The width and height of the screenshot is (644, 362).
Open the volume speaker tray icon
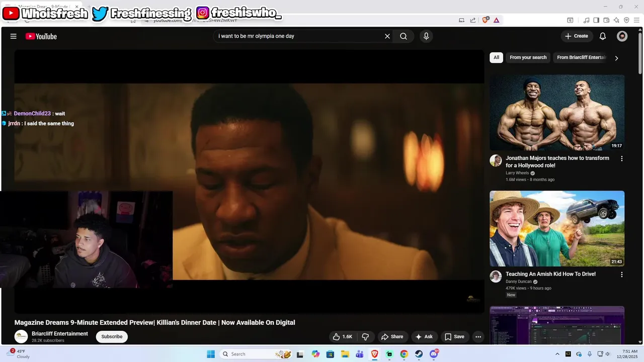[608, 354]
